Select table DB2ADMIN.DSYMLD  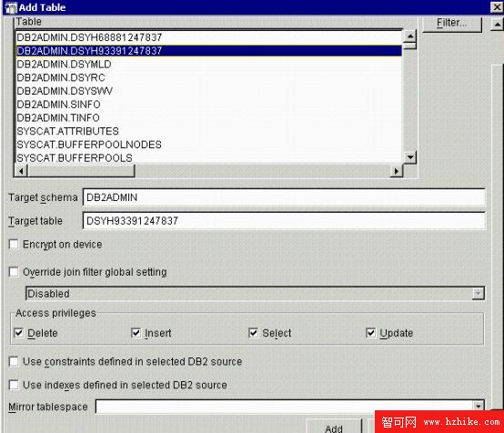208,65
